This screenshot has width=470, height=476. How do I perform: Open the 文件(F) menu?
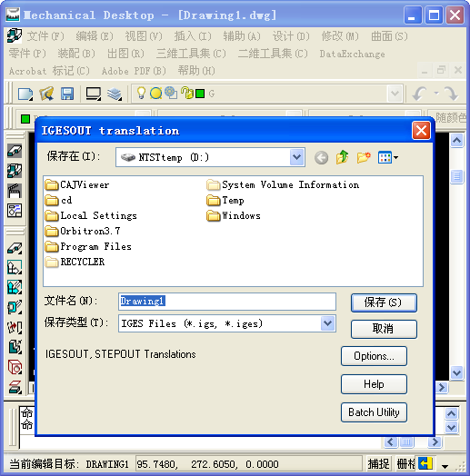click(x=45, y=36)
